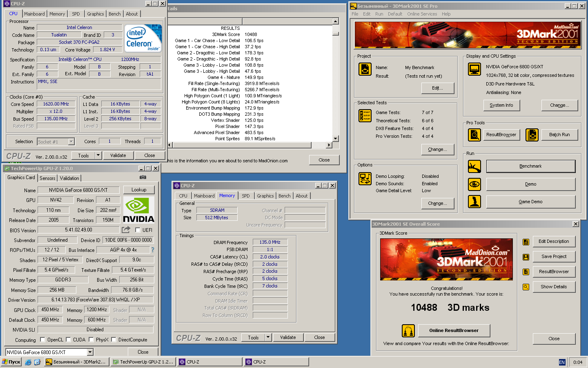The image size is (588, 368).
Task: Click the Game Demo joystick icon
Action: click(474, 202)
